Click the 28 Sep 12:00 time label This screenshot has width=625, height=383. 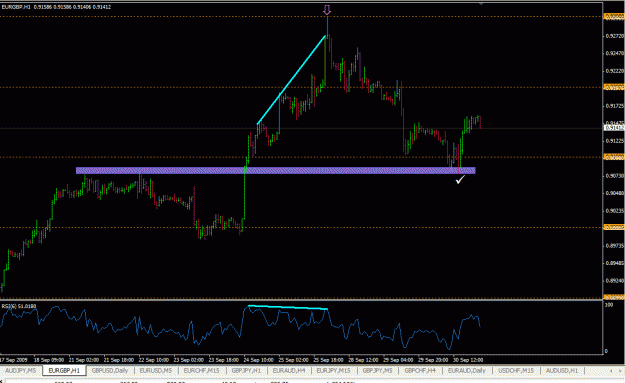(x=363, y=360)
